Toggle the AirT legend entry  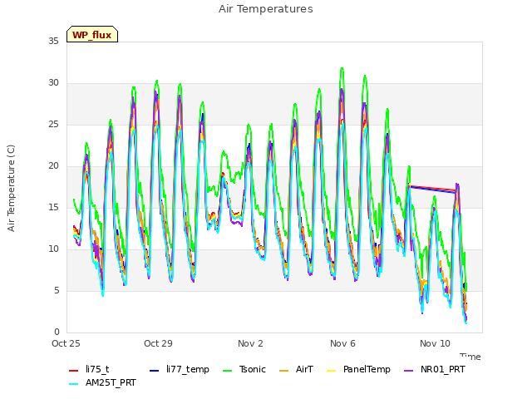296,369
